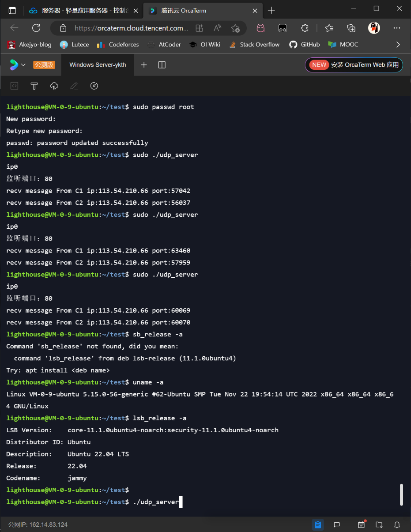The width and height of the screenshot is (411, 532).
Task: Open the code snippet tool in OrcaTerm toolbar
Action: [x=15, y=86]
